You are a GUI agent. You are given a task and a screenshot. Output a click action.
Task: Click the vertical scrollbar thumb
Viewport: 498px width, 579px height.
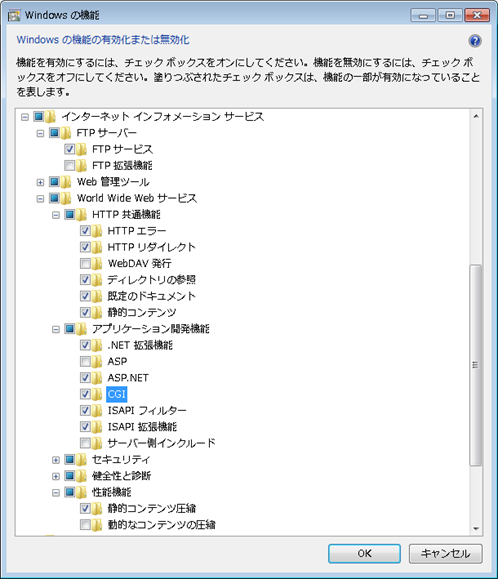476,365
